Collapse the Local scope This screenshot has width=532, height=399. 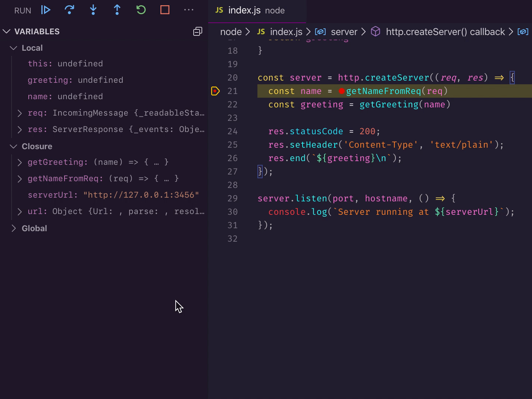tap(14, 48)
